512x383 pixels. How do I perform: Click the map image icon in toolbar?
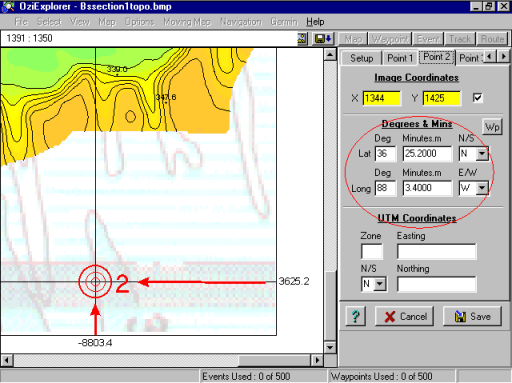click(302, 39)
